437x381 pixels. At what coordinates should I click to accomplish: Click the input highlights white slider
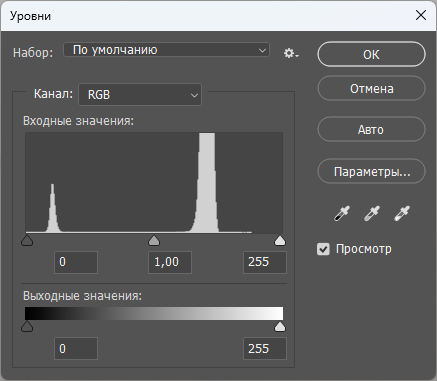point(280,240)
